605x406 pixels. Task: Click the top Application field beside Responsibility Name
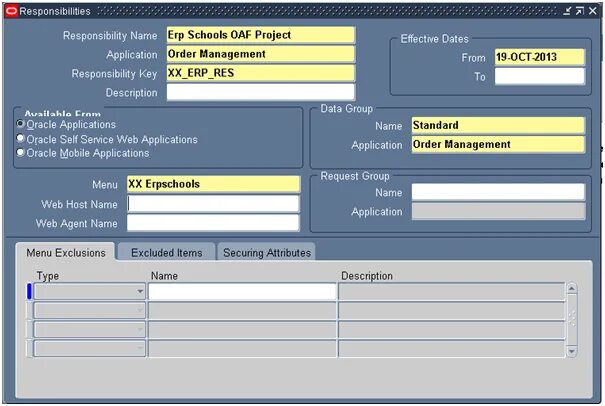(x=260, y=54)
